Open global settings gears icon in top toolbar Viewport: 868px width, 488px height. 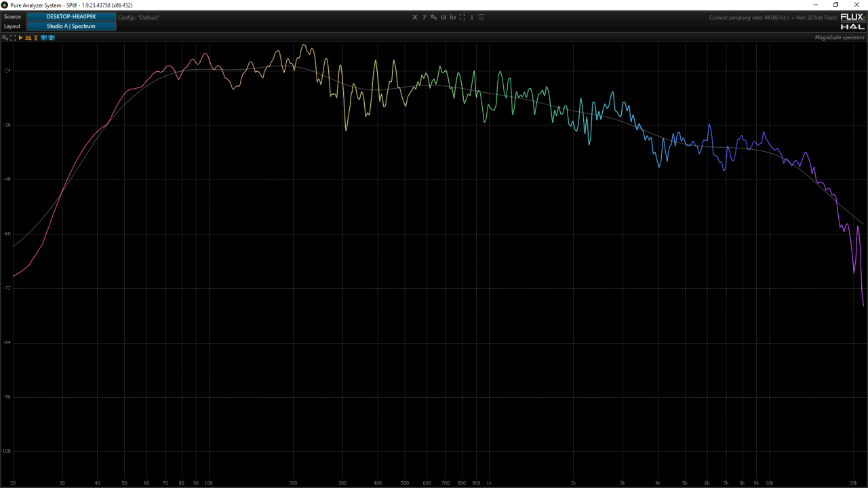[433, 17]
